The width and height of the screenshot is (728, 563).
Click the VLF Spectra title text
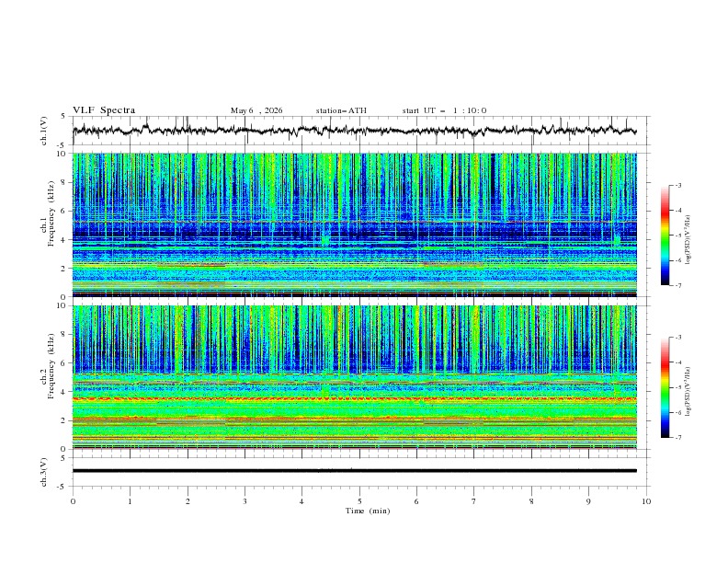(x=104, y=110)
